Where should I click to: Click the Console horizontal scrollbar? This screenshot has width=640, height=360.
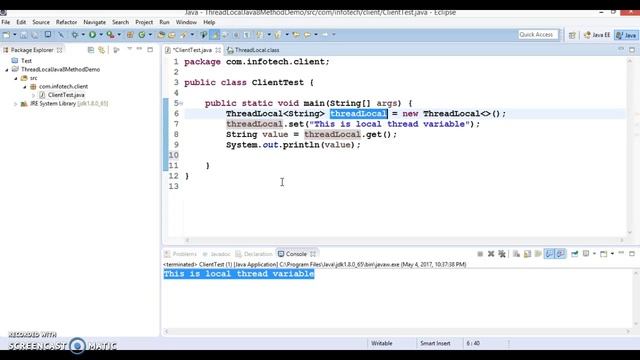tap(397, 331)
